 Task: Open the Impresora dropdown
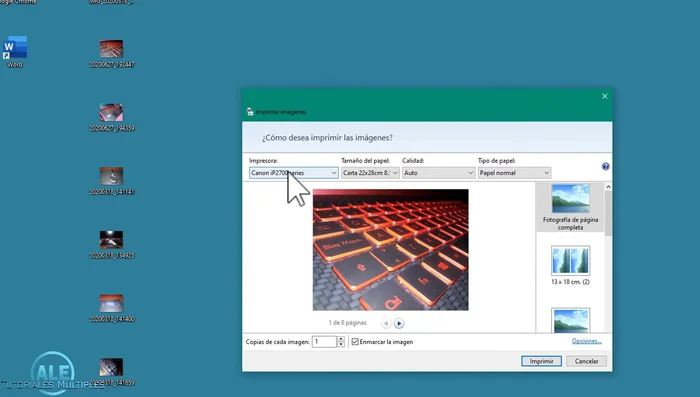coord(294,173)
